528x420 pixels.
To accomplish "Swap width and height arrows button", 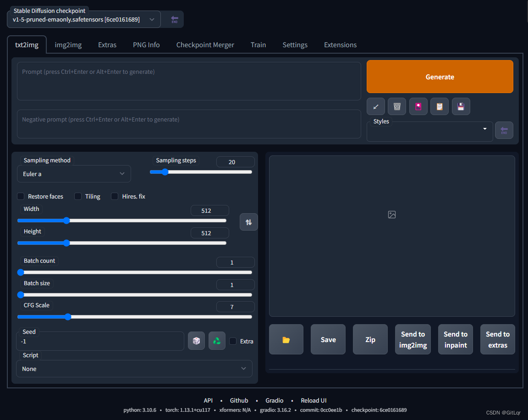I will [x=248, y=222].
